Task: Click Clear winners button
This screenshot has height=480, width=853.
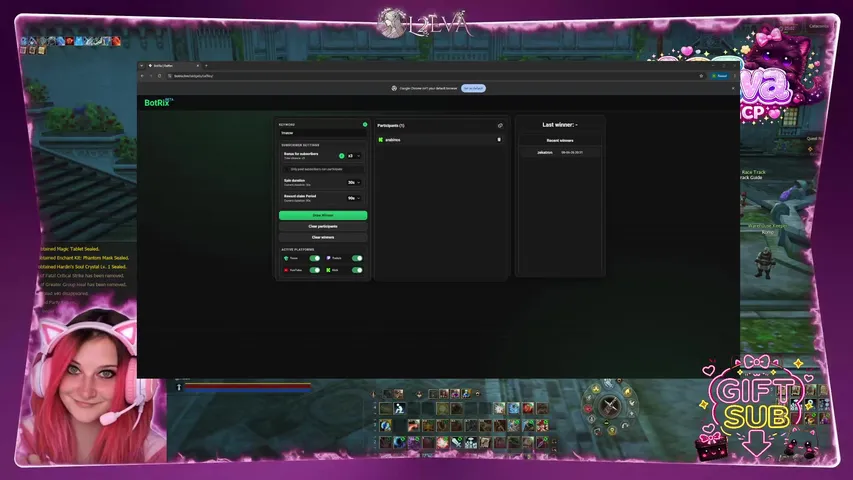Action: (323, 237)
